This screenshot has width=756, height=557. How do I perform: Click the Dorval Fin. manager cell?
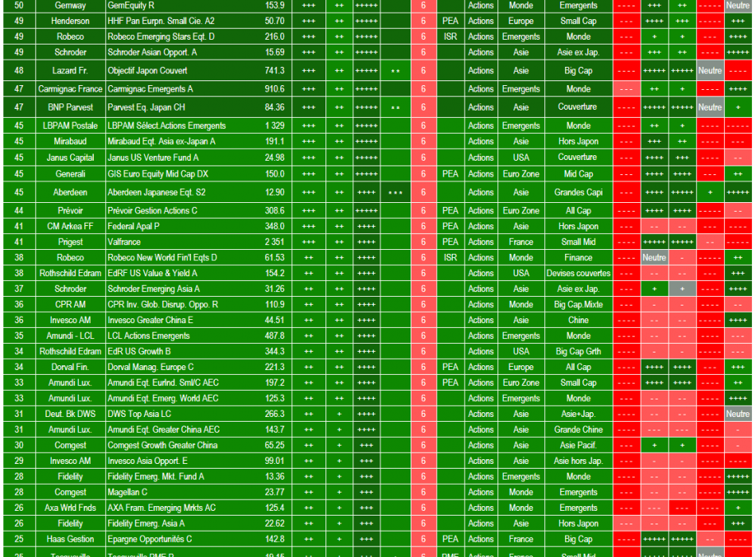pyautogui.click(x=70, y=367)
